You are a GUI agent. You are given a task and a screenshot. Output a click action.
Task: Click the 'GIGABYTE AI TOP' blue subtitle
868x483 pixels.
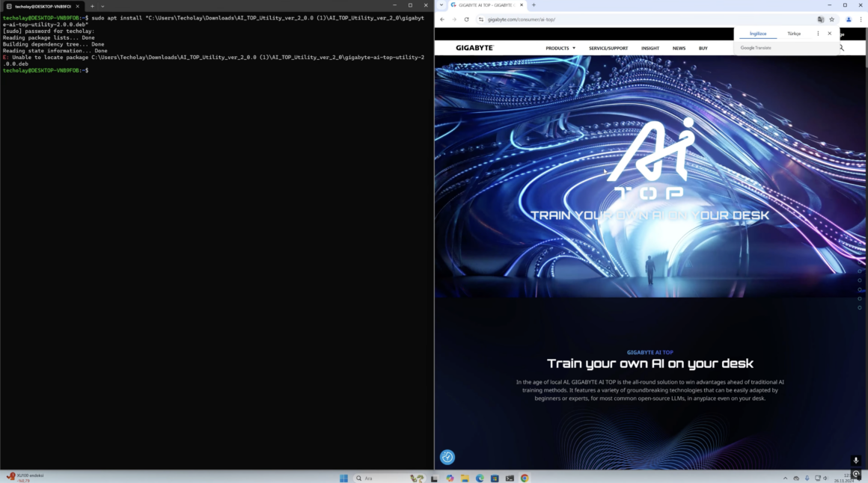point(650,352)
